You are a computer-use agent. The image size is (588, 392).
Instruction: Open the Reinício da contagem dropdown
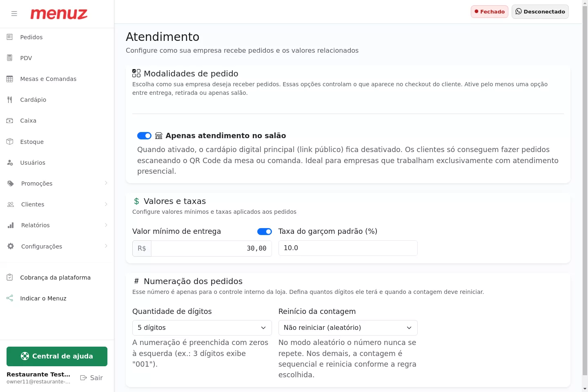pyautogui.click(x=348, y=328)
